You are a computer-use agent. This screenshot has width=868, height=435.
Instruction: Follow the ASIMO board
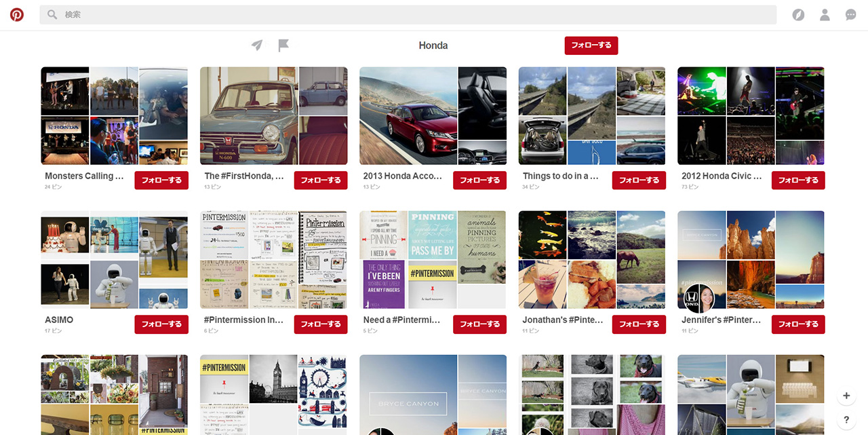pos(161,324)
